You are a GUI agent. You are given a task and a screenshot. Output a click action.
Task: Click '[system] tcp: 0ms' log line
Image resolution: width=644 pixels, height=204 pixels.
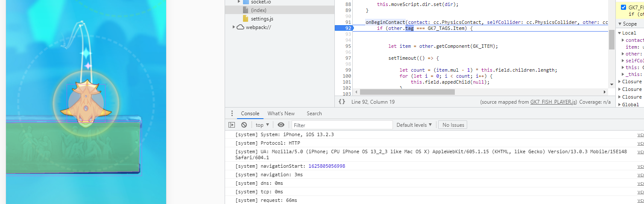pos(259,192)
